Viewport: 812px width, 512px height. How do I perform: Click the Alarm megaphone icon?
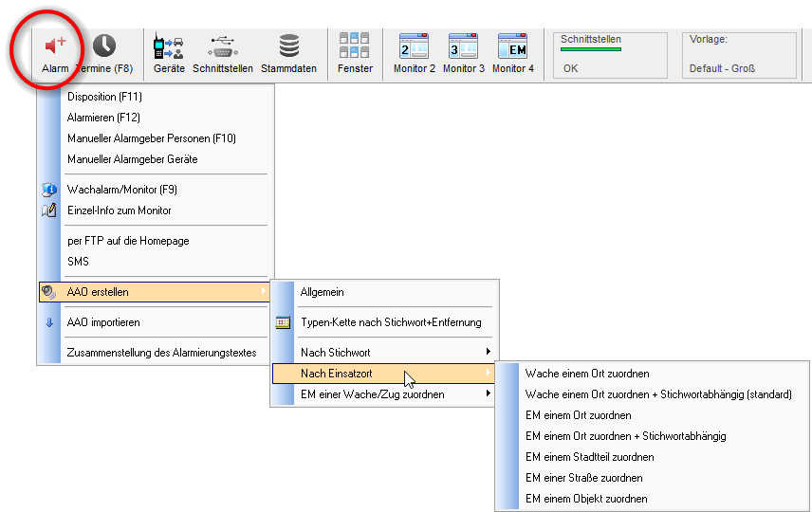(55, 46)
